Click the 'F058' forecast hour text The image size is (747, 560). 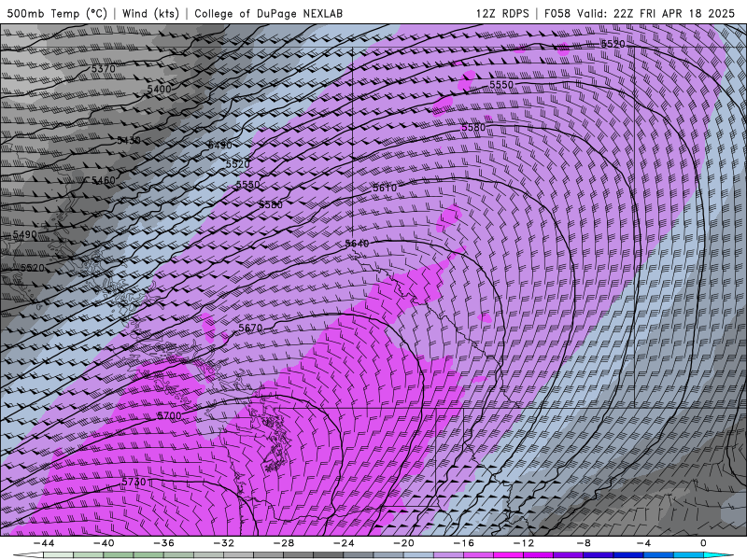click(x=557, y=13)
